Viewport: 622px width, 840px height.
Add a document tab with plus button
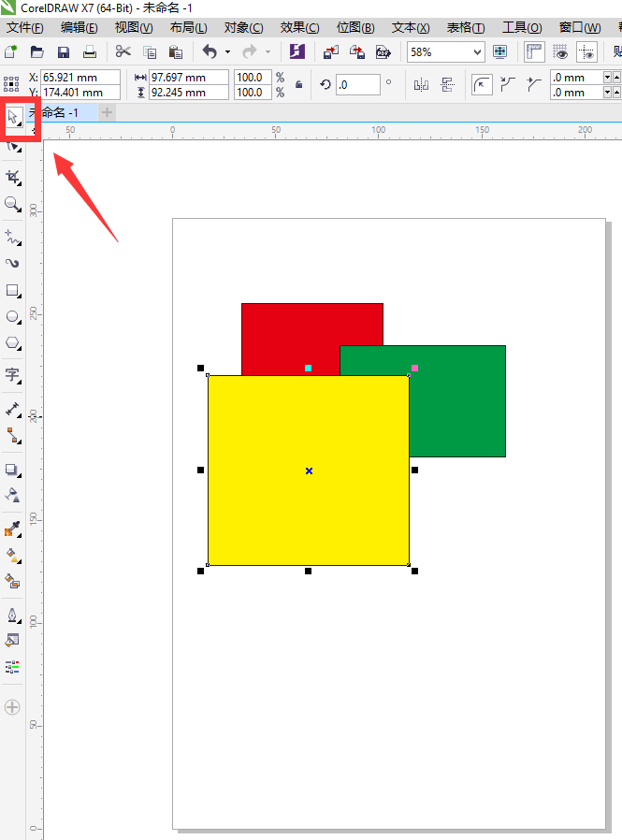click(x=108, y=112)
